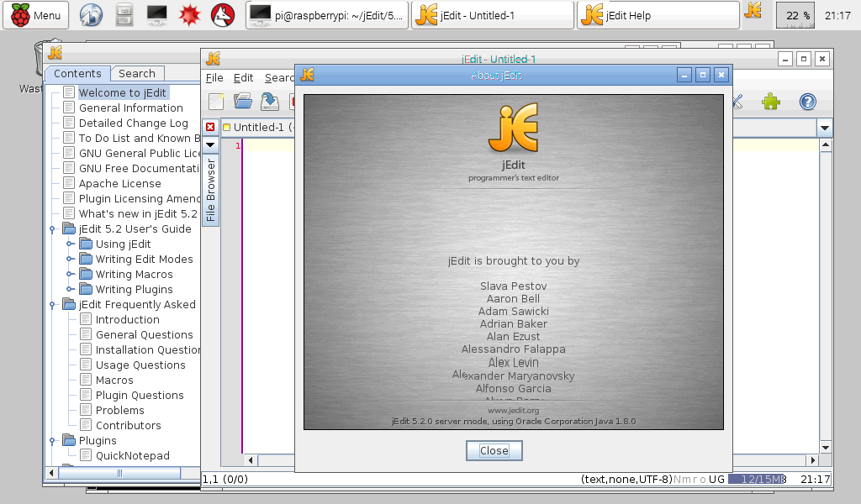Switch to the Search tab in jEdit Help
This screenshot has height=504, width=861.
tap(137, 73)
